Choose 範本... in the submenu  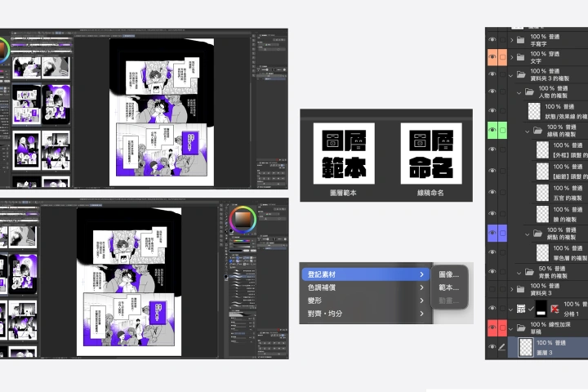click(448, 287)
